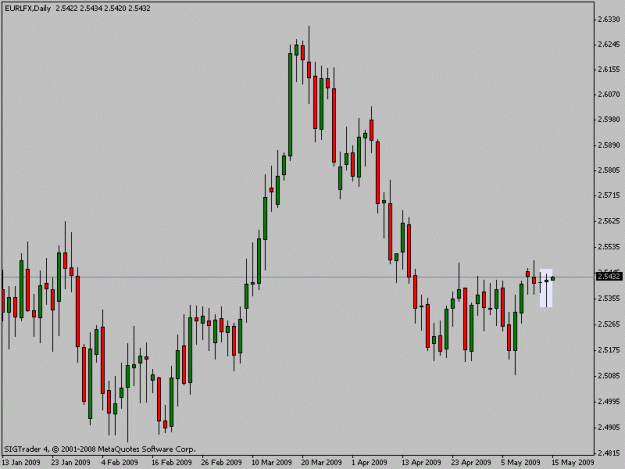Click the 2.6155 price axis label

pyautogui.click(x=609, y=69)
